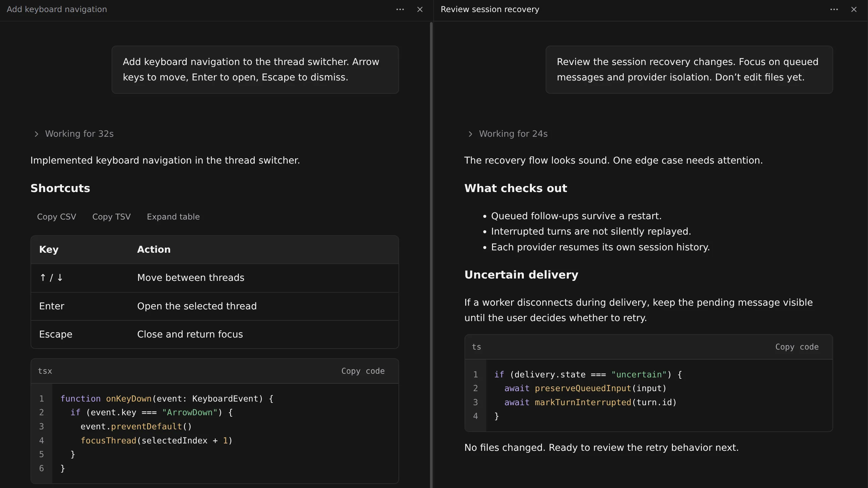The height and width of the screenshot is (488, 868).
Task: Click the user message about thread switcher navigation
Action: pyautogui.click(x=255, y=69)
